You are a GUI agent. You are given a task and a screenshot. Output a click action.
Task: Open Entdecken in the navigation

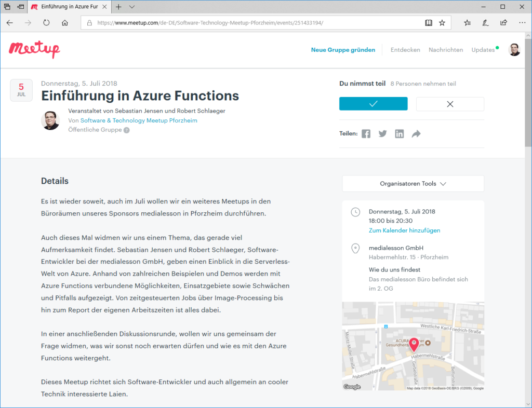click(405, 50)
